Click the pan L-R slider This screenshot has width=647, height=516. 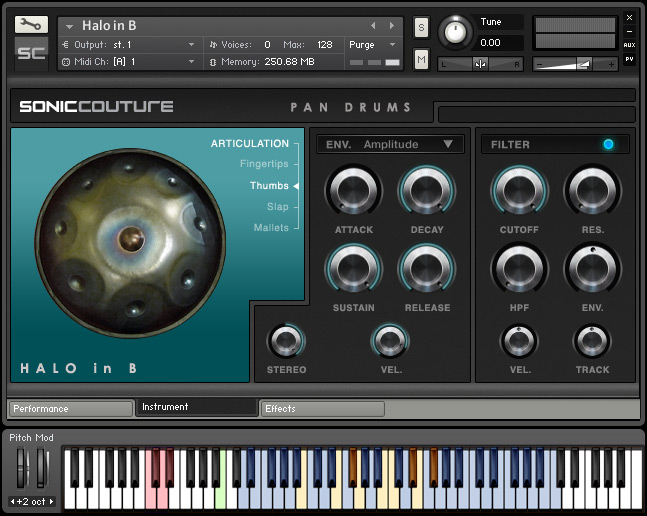[481, 64]
